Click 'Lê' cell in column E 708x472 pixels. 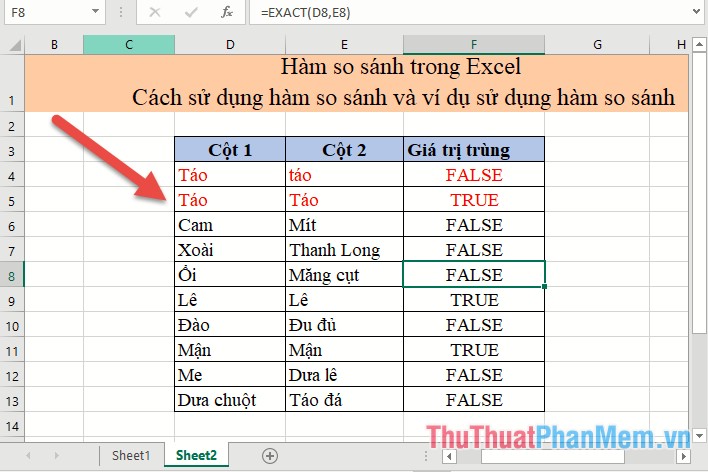pyautogui.click(x=345, y=299)
